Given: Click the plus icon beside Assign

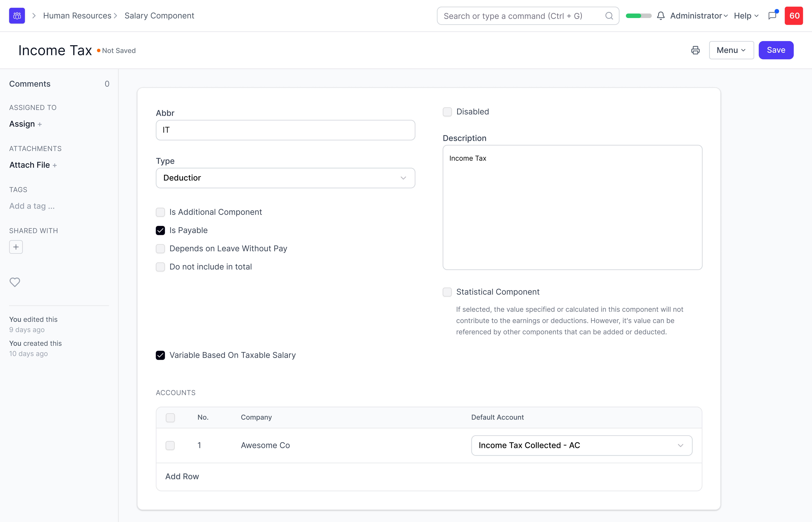Looking at the screenshot, I should [40, 124].
